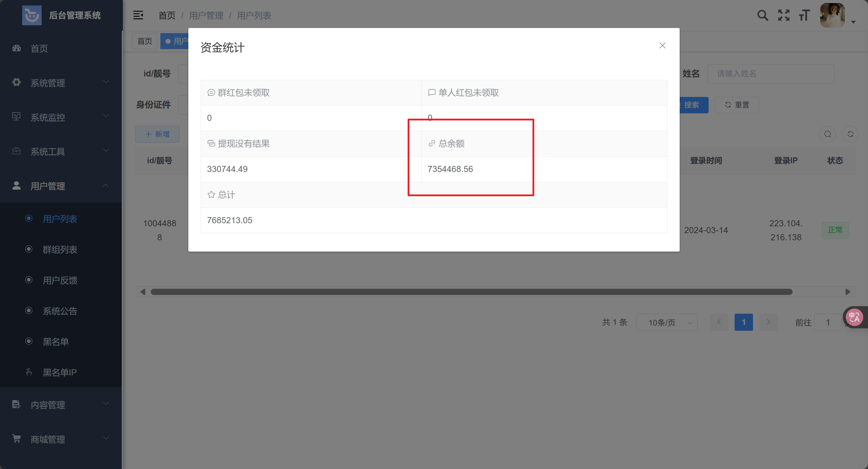Click the horizontal table scrollbar
This screenshot has height=469, width=868.
tap(471, 292)
